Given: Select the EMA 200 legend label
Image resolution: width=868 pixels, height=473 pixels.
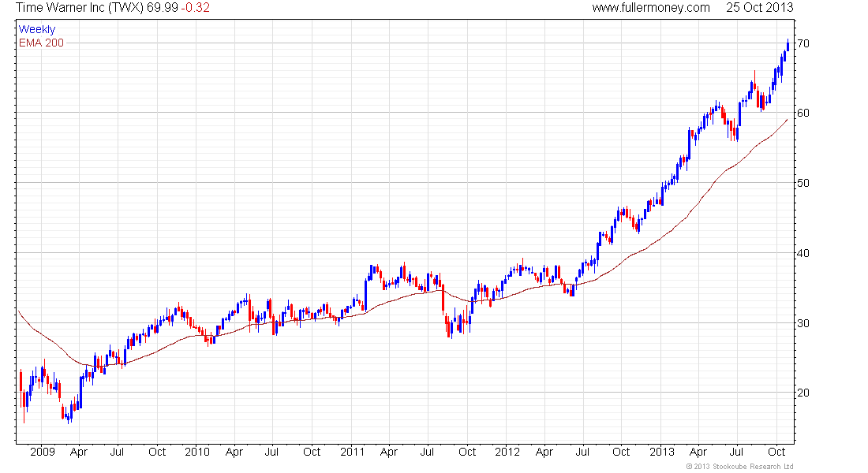Looking at the screenshot, I should 42,43.
